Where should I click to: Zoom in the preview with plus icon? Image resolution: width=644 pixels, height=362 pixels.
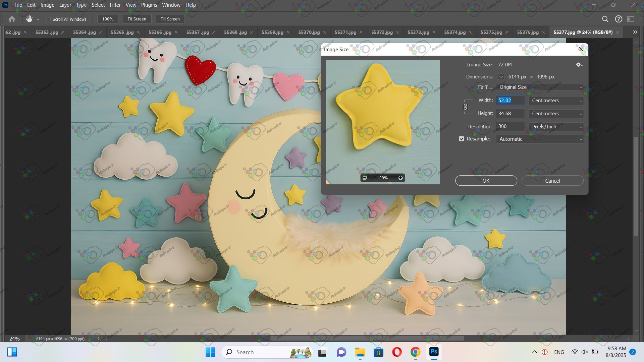coord(400,178)
